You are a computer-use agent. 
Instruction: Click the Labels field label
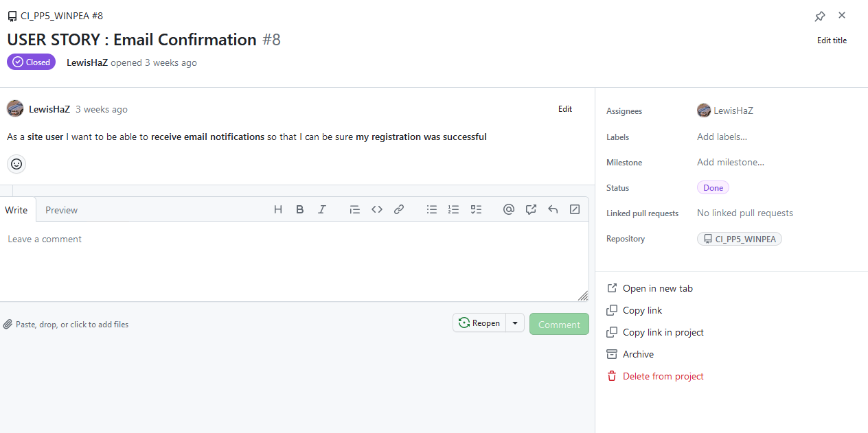(618, 137)
